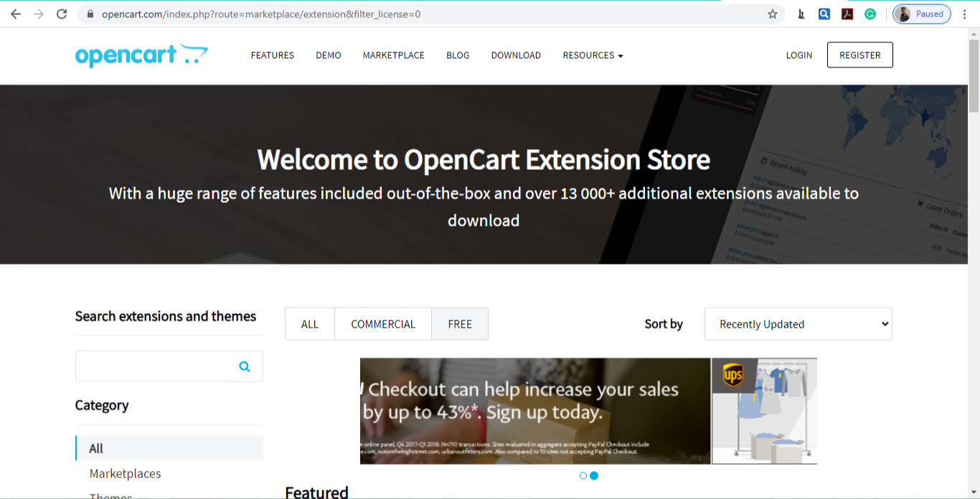
Task: Click the UPS banner slide
Action: coord(764,411)
